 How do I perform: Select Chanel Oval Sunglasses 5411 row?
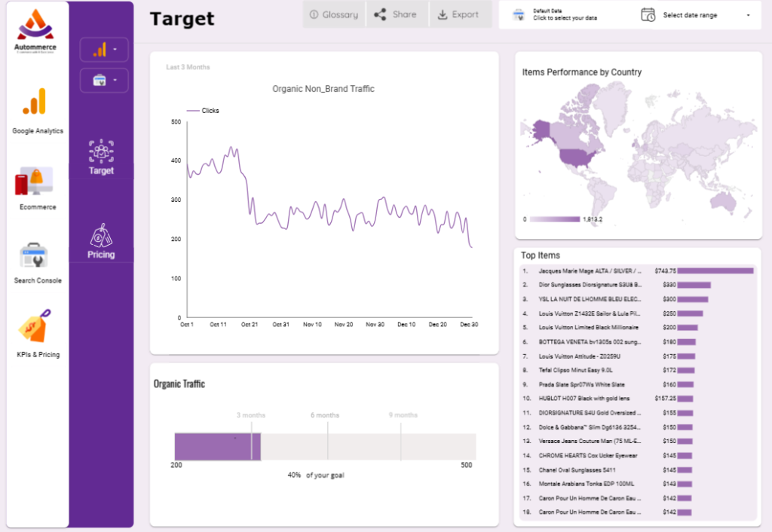pyautogui.click(x=639, y=470)
